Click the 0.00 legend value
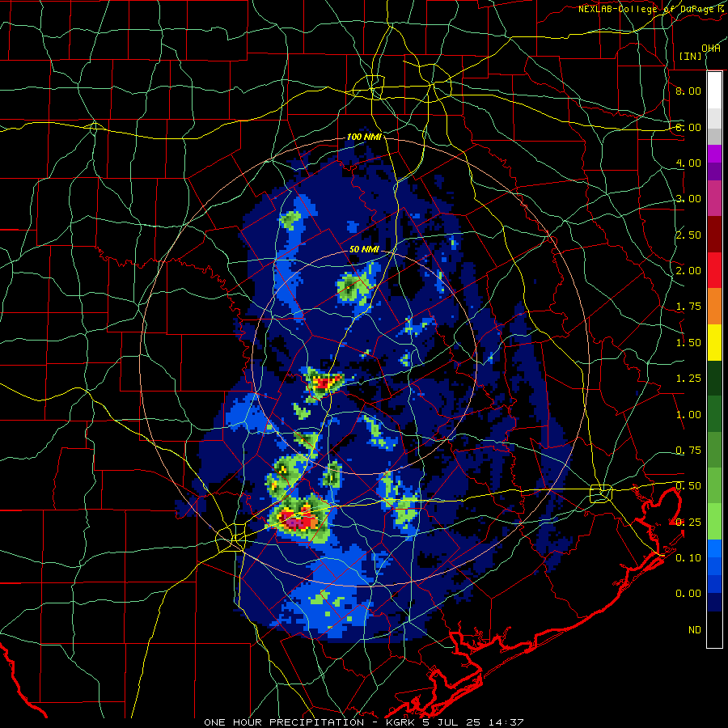The width and height of the screenshot is (728, 728). [x=688, y=594]
